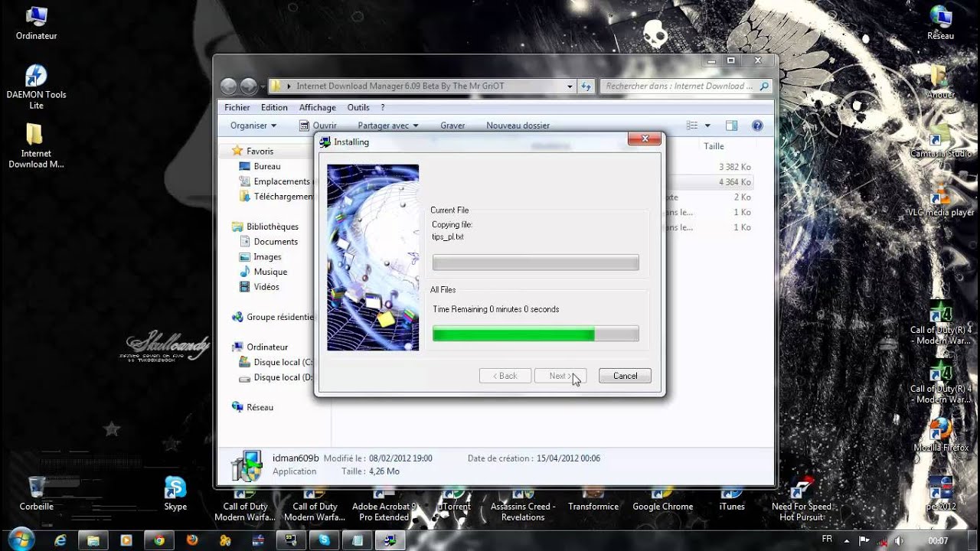Open Téléchargements in the sidebar
Image resolution: width=980 pixels, height=551 pixels.
coord(277,197)
